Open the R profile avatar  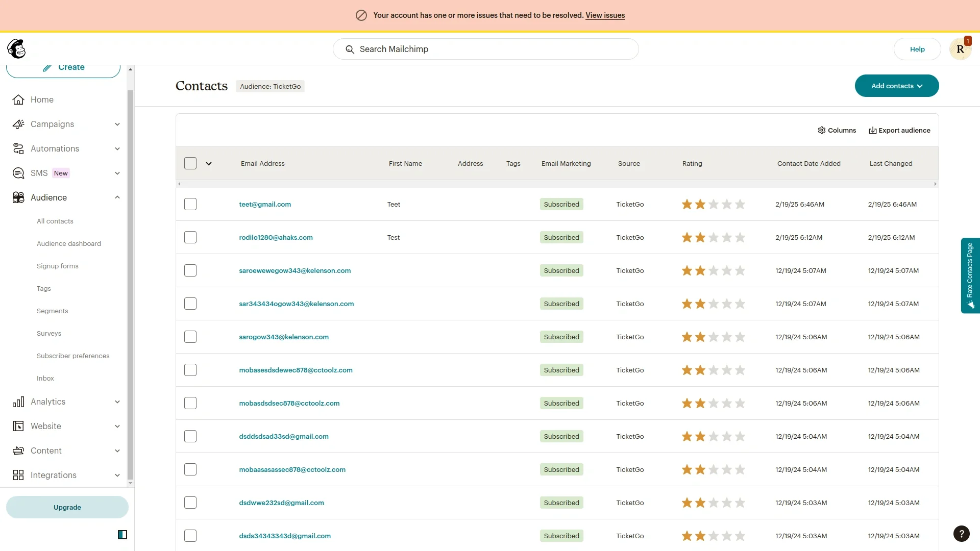coord(960,49)
